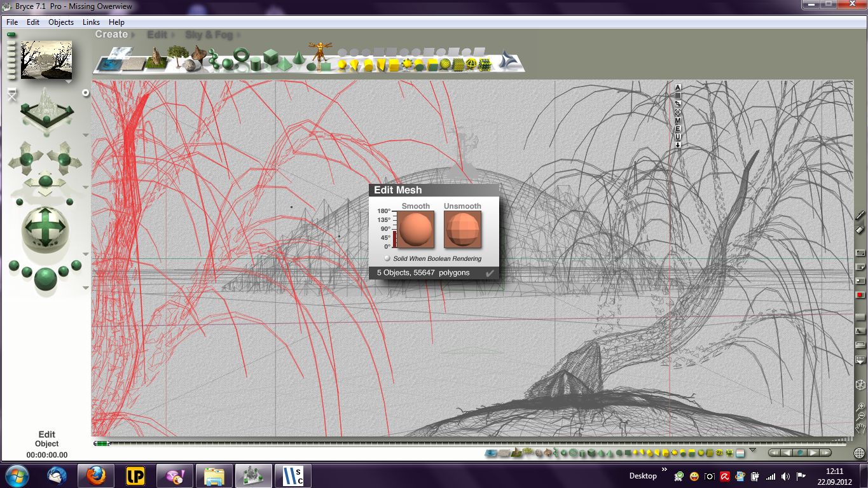The width and height of the screenshot is (868, 488).
Task: Click the green memory dot at top left
Action: (x=12, y=35)
